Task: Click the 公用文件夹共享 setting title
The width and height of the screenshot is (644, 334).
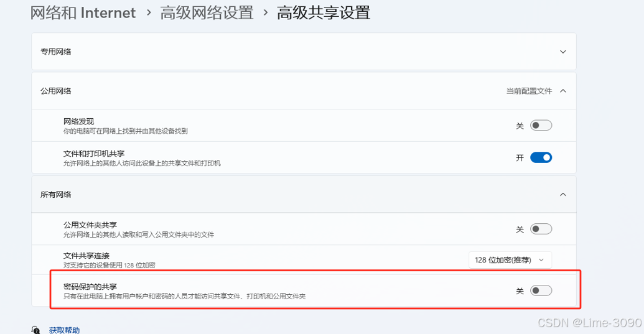Action: 90,225
